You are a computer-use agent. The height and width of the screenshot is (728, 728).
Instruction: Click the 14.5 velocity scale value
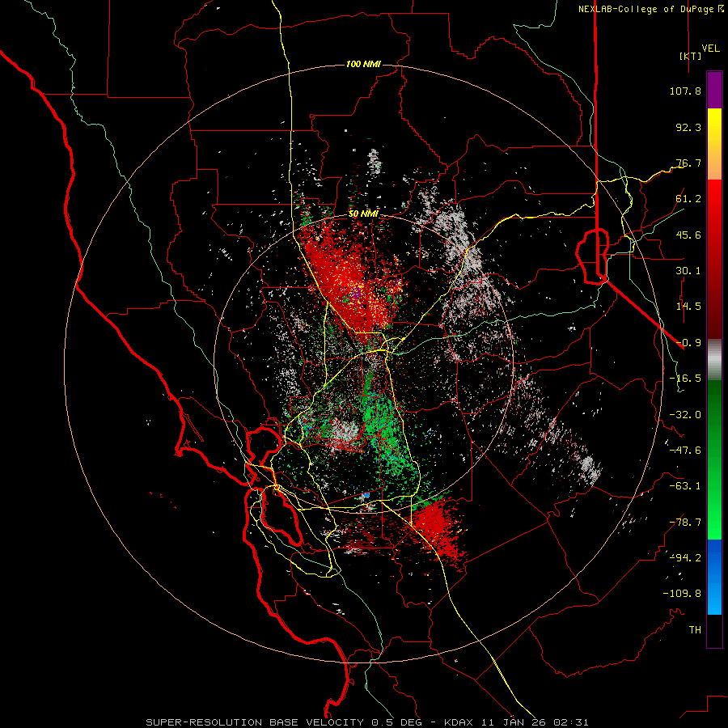coord(688,307)
